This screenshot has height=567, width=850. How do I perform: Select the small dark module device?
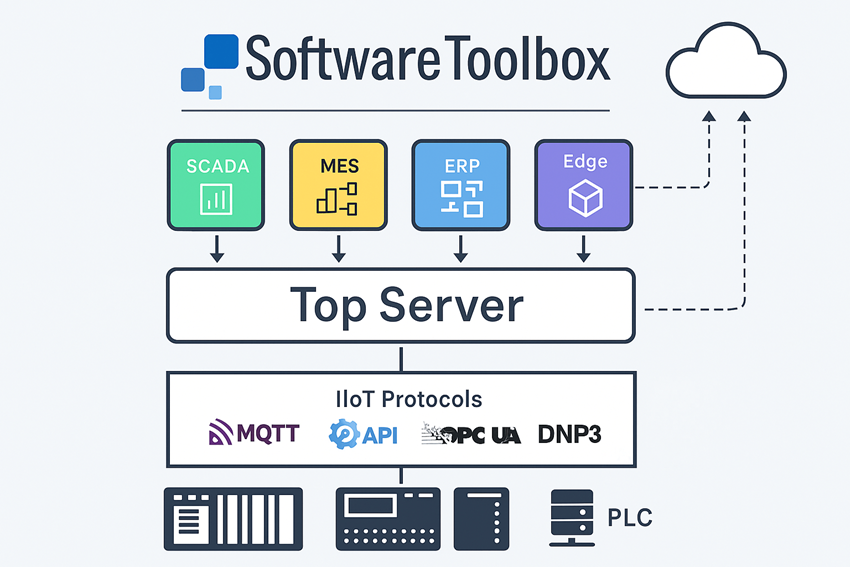[481, 519]
